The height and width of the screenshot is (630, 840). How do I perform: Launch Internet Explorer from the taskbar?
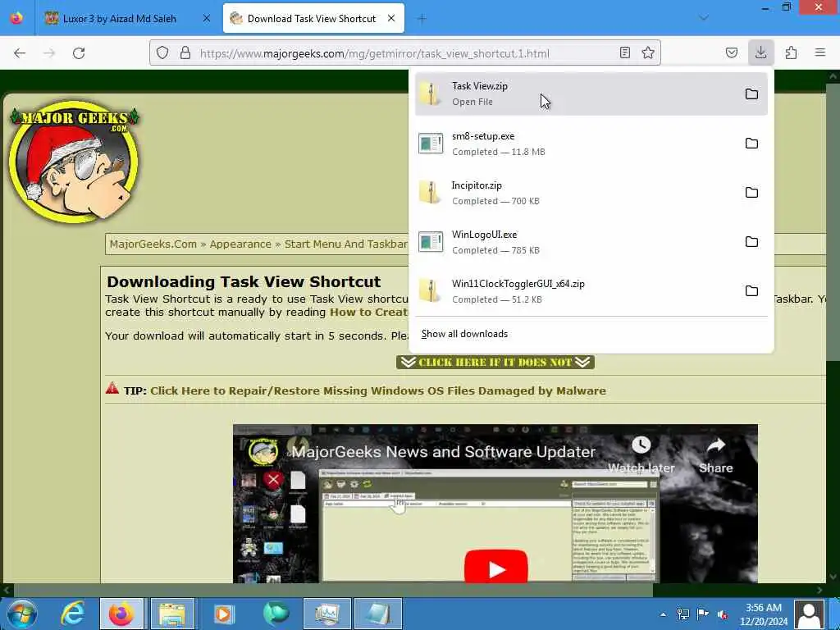click(x=72, y=614)
